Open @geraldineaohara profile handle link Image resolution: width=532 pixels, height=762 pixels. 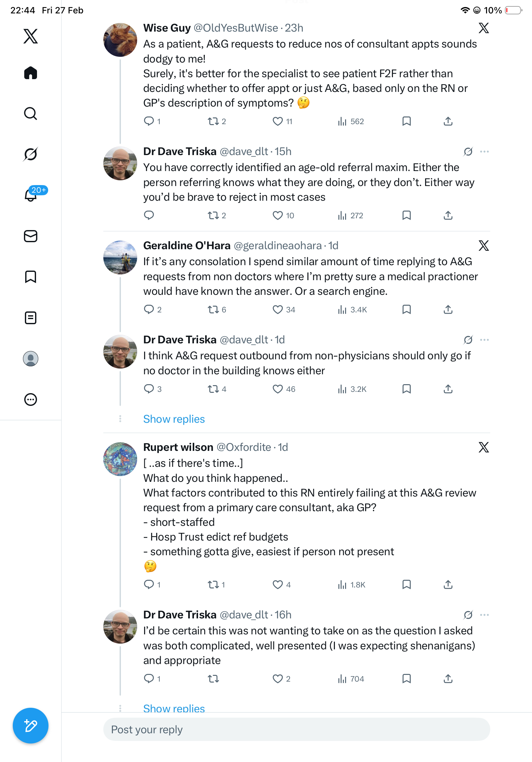click(x=277, y=246)
